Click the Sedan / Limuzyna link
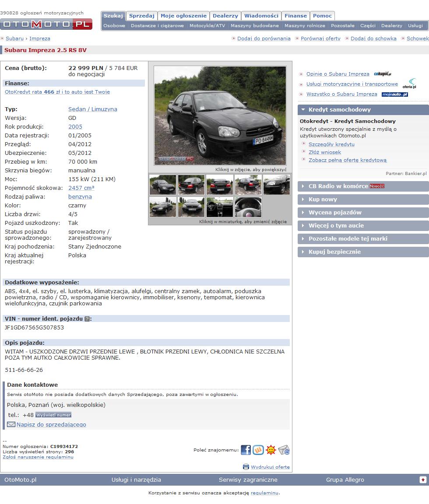Screen dimensions: 429x504 93,109
